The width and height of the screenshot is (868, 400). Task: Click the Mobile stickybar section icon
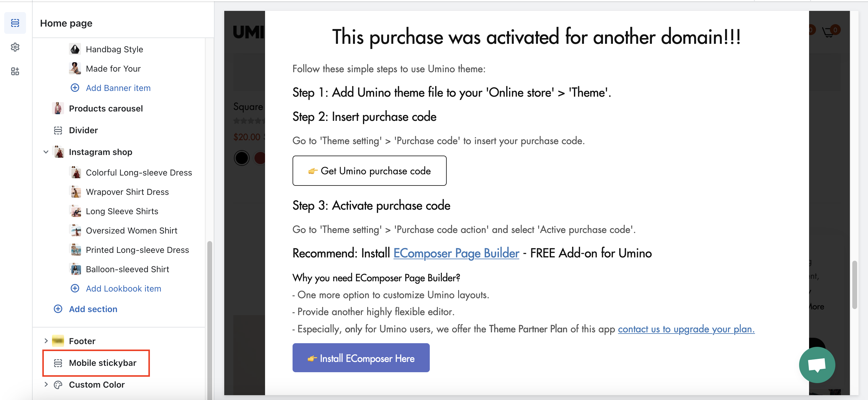coord(58,363)
